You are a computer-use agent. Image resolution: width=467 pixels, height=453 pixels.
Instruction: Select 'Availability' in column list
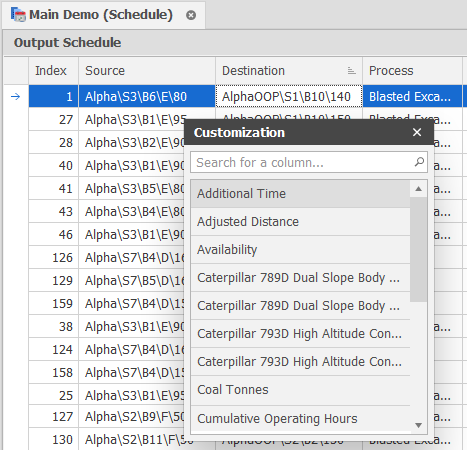[300, 250]
